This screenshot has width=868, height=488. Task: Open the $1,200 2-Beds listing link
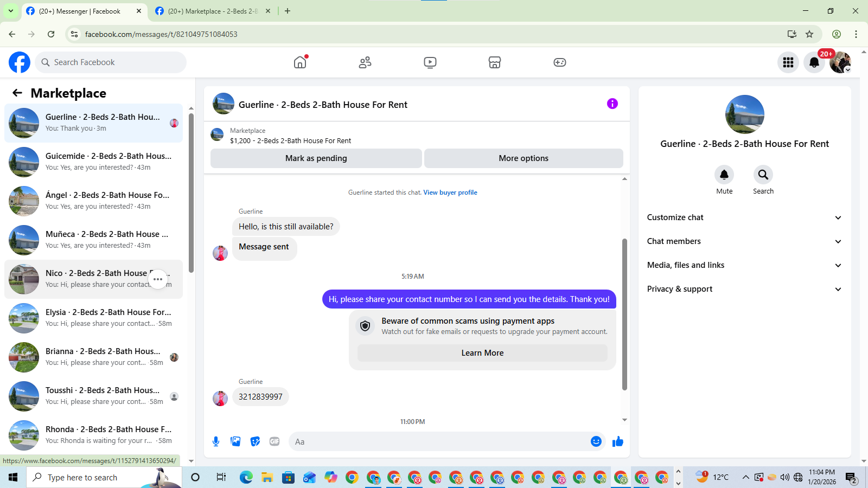coord(290,141)
